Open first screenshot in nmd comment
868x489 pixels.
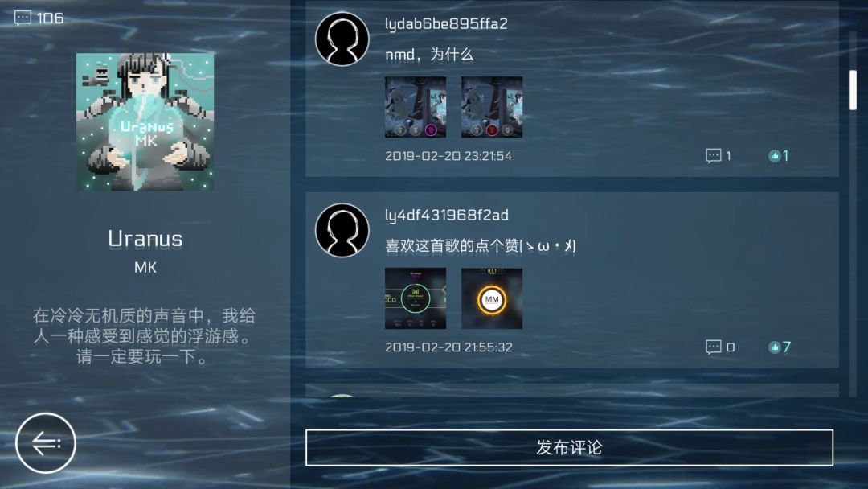tap(416, 107)
